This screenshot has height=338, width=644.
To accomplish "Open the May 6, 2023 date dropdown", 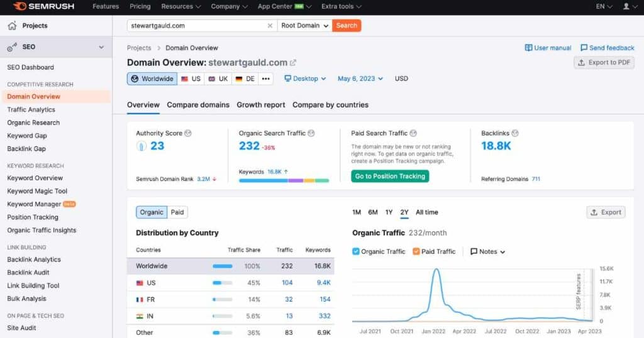I will (360, 79).
